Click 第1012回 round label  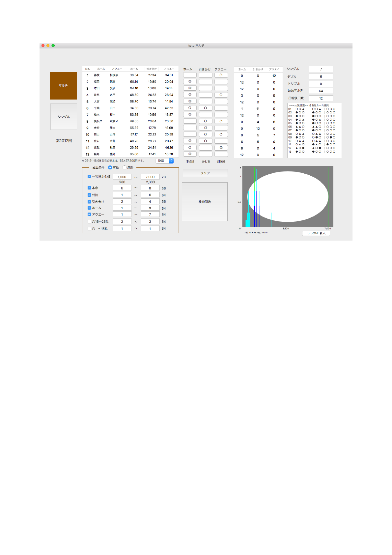point(64,141)
